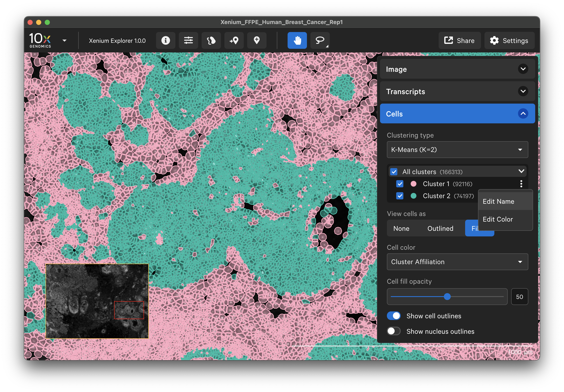
Task: Collapse the Cells panel
Action: (523, 114)
